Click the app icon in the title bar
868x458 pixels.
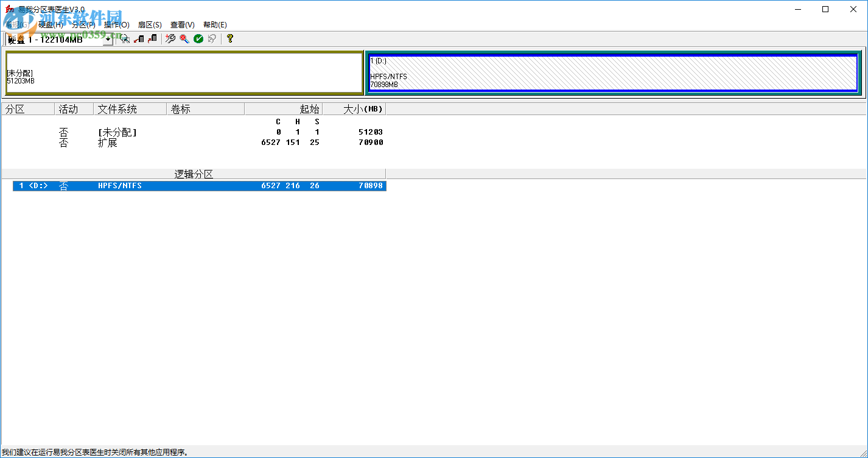click(9, 9)
